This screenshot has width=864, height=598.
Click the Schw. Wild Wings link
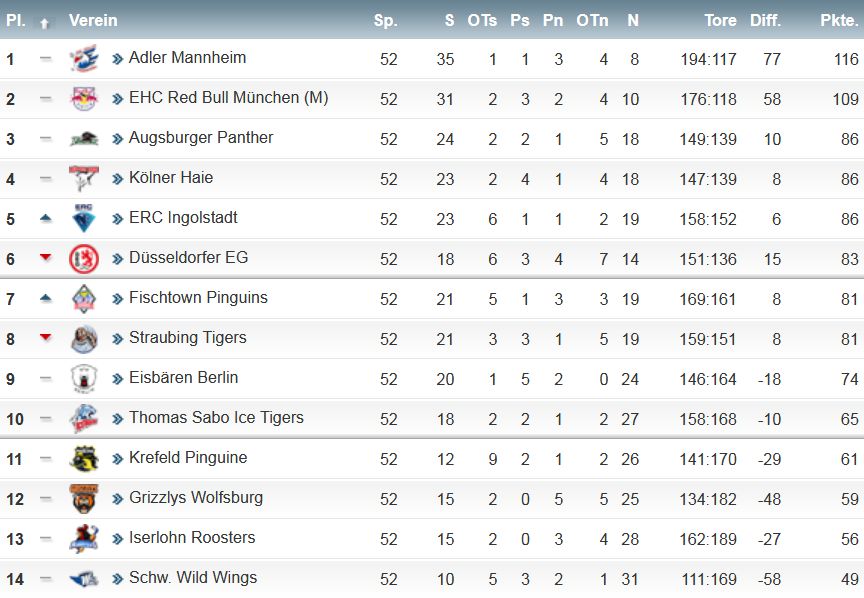click(193, 577)
